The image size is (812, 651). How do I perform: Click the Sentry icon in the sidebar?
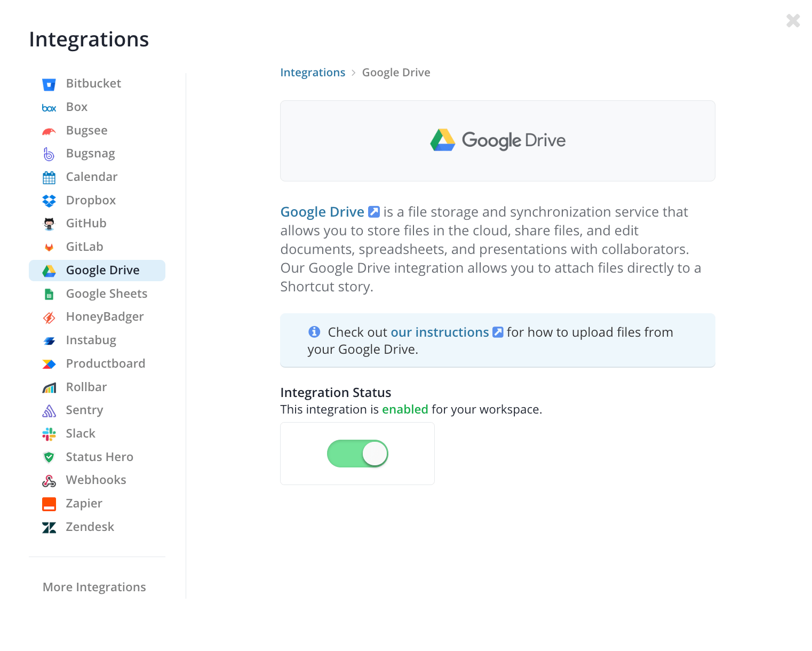coord(49,410)
